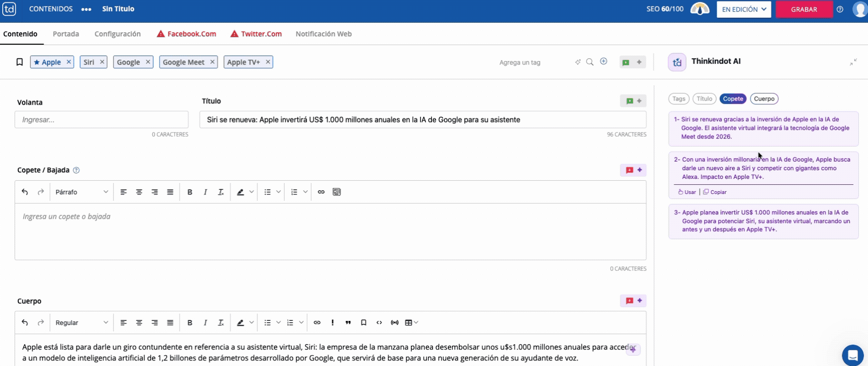868x366 pixels.
Task: Open the chat support bubble
Action: point(853,355)
